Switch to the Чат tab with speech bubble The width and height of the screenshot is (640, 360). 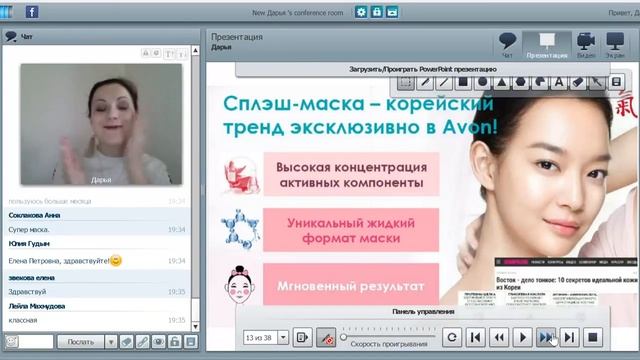click(507, 45)
